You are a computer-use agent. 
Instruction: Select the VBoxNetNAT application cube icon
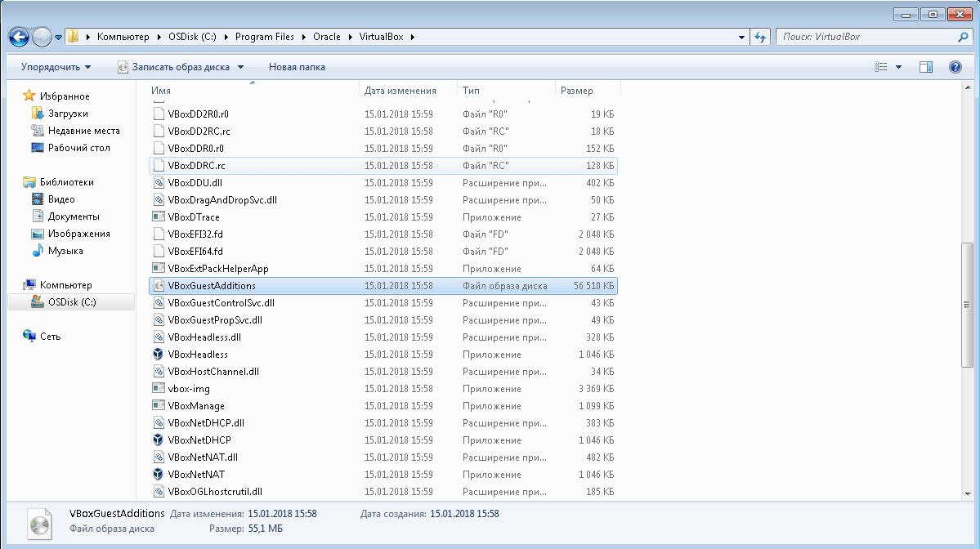click(x=159, y=475)
